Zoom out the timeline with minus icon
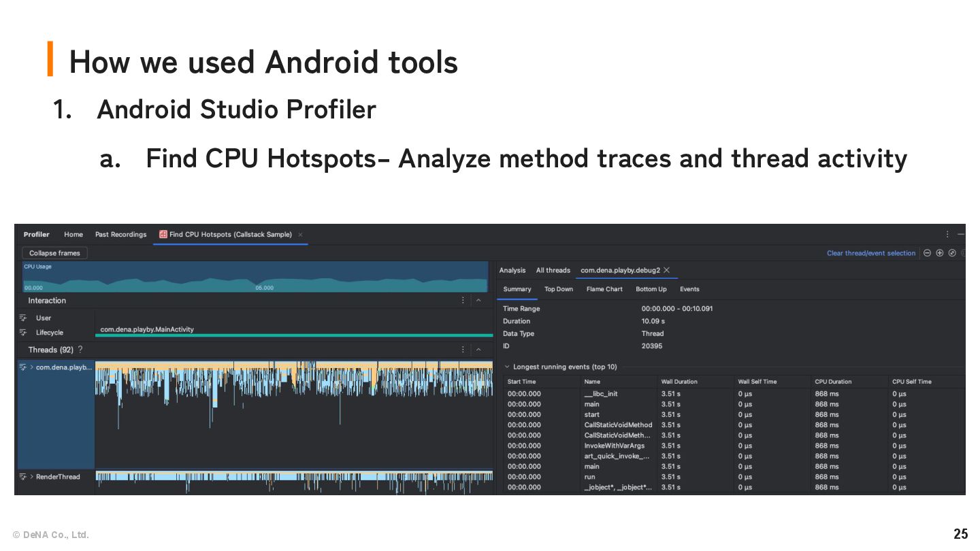Screen dimensions: 980x551 pyautogui.click(x=927, y=253)
